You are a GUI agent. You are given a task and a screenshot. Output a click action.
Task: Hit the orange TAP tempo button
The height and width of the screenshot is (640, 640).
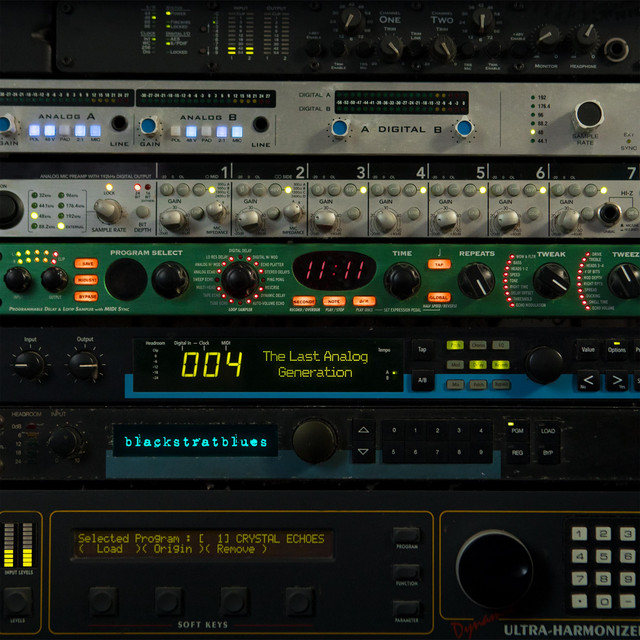pos(439,264)
